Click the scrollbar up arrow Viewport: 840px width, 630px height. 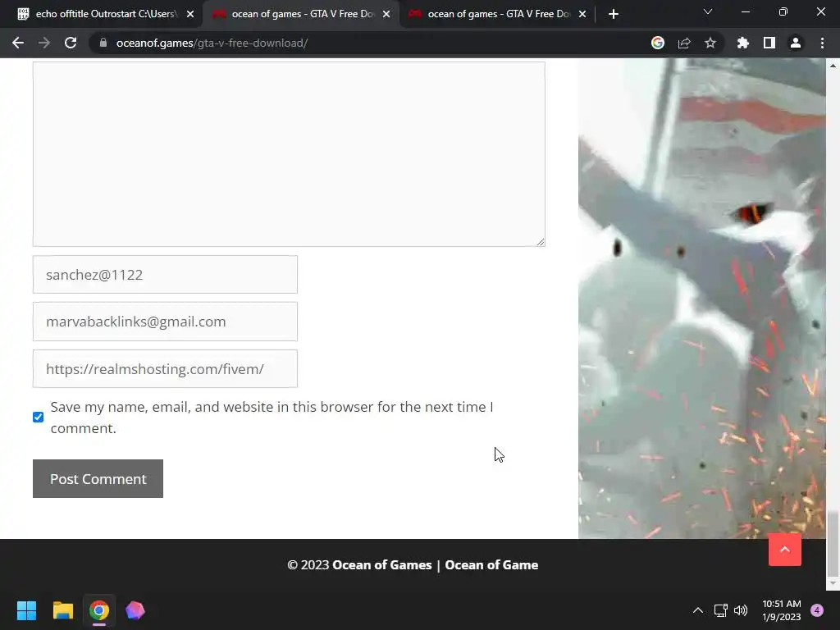[x=833, y=66]
